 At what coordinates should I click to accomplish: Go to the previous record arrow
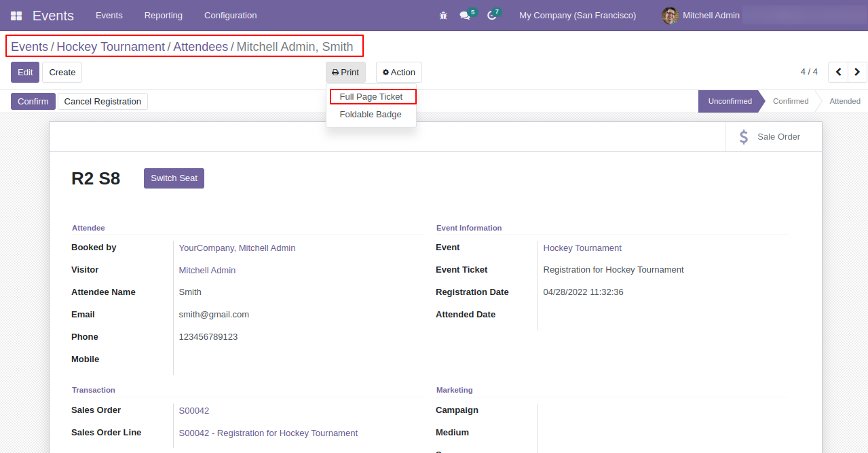tap(839, 72)
